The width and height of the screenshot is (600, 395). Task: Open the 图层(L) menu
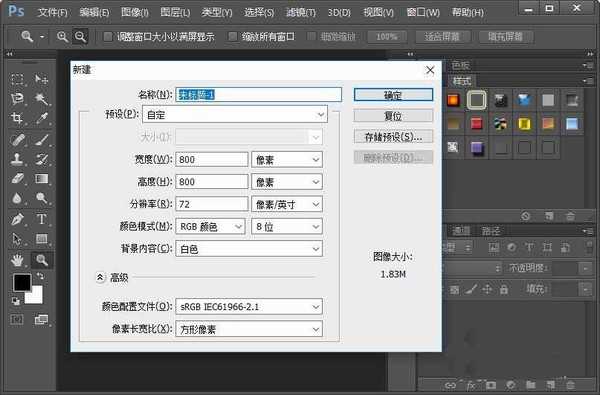[x=175, y=13]
